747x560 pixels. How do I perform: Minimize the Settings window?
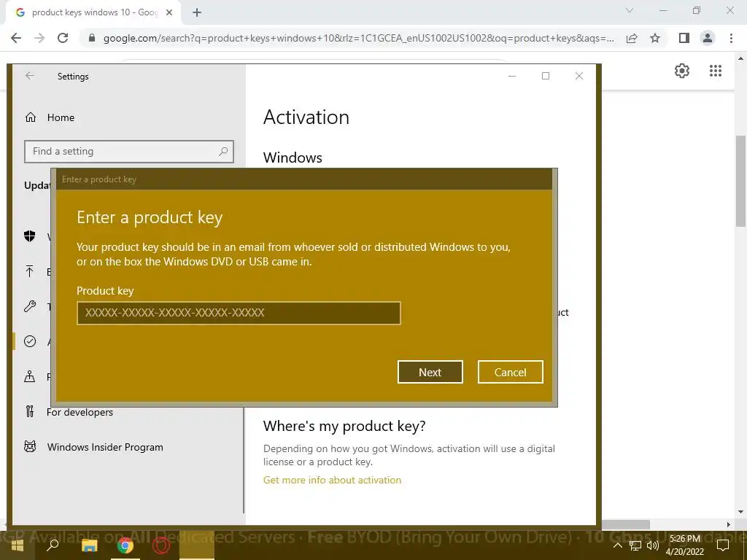(x=512, y=76)
